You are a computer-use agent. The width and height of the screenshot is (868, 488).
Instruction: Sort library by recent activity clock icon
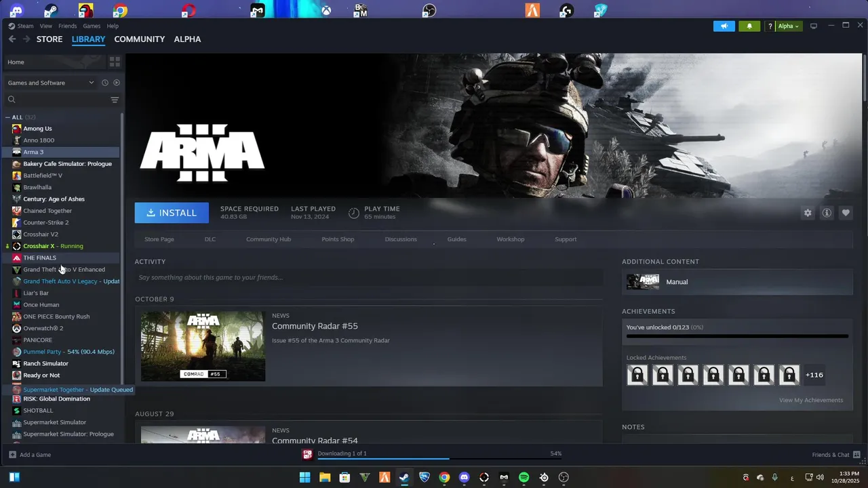(x=105, y=83)
